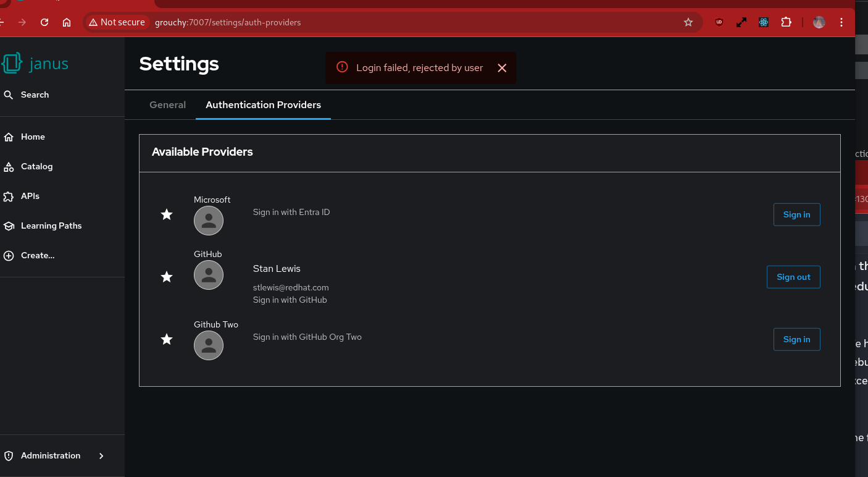Open the browser Extensions puzzle menu
The width and height of the screenshot is (868, 477).
tap(786, 22)
